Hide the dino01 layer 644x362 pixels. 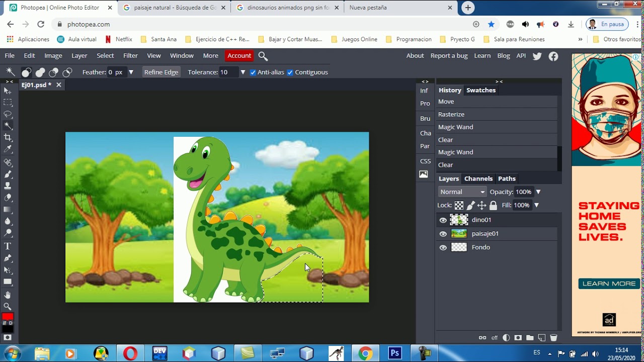click(x=443, y=220)
